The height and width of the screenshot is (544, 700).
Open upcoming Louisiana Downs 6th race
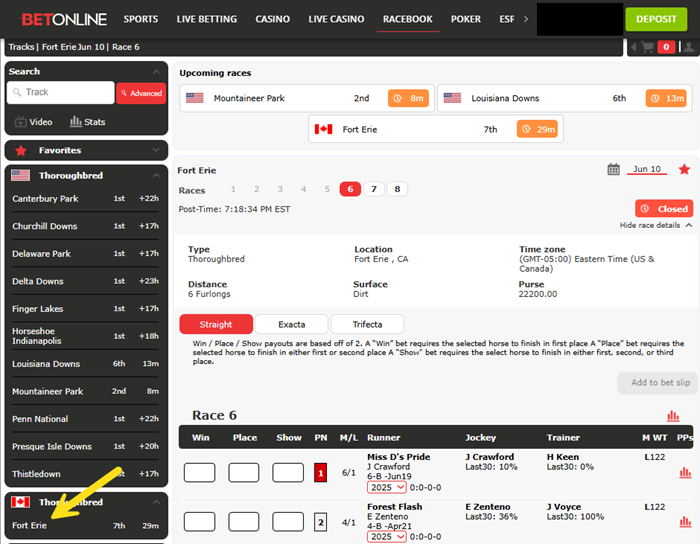[565, 98]
